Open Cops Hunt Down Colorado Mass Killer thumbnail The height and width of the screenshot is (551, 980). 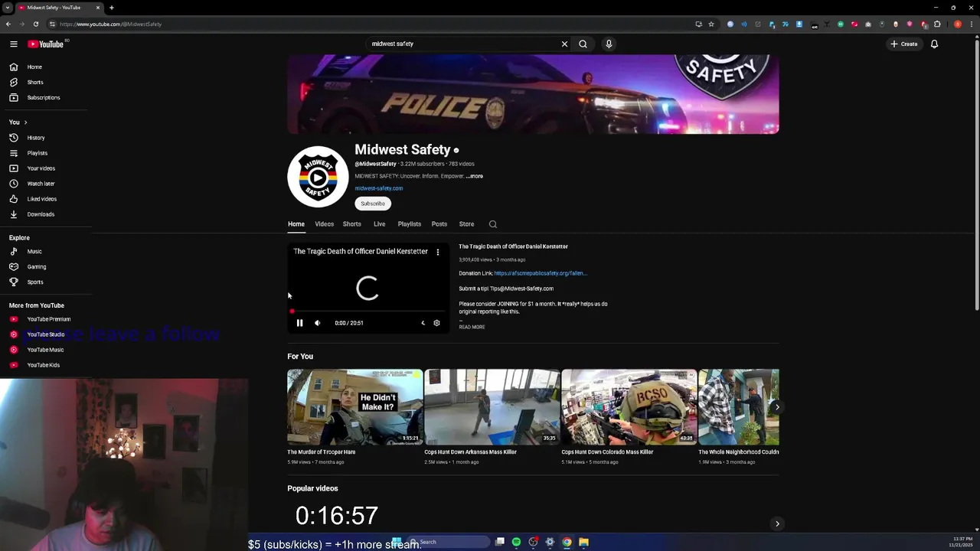coord(629,407)
